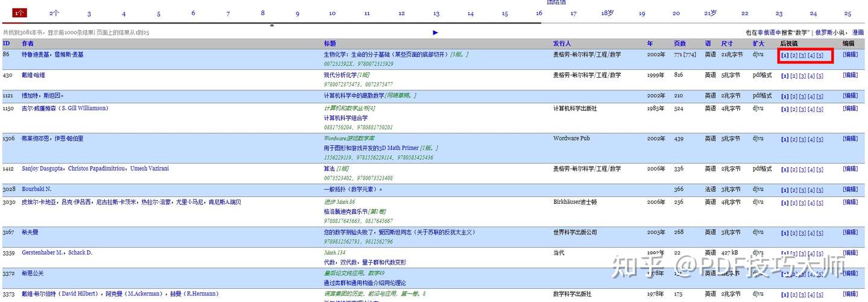Open mirror [5] for book ID 1121
The image size is (868, 302).
[x=820, y=96]
